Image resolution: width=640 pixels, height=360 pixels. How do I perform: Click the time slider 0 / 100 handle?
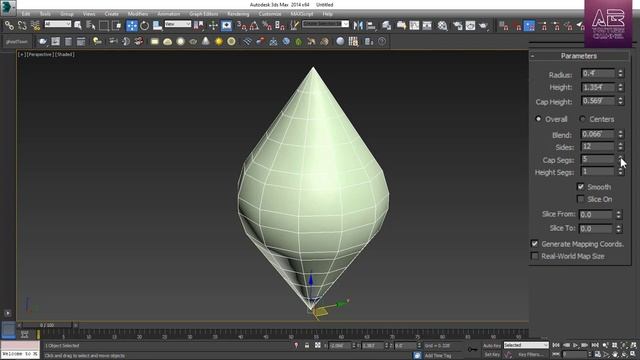[47, 325]
